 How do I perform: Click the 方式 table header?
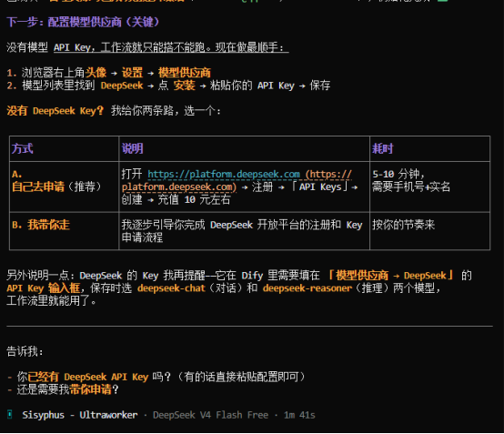tap(22, 148)
